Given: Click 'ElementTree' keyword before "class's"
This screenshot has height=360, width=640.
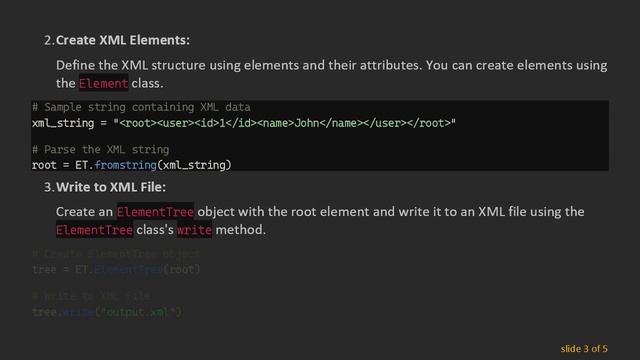Looking at the screenshot, I should pos(94,230).
